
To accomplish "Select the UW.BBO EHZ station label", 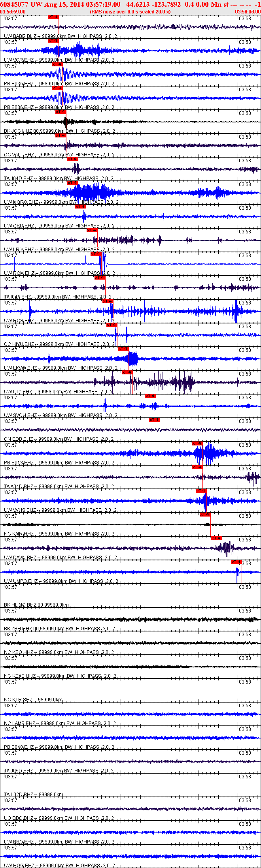I will [59, 842].
